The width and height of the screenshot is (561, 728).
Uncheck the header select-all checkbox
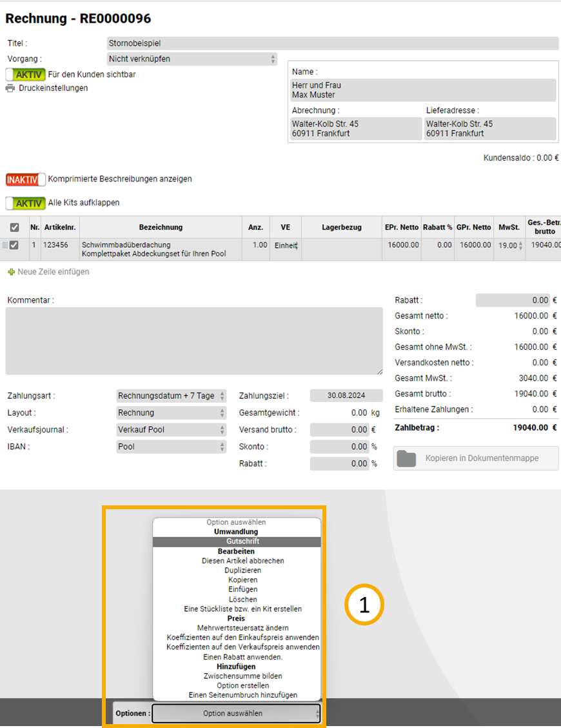pos(15,227)
